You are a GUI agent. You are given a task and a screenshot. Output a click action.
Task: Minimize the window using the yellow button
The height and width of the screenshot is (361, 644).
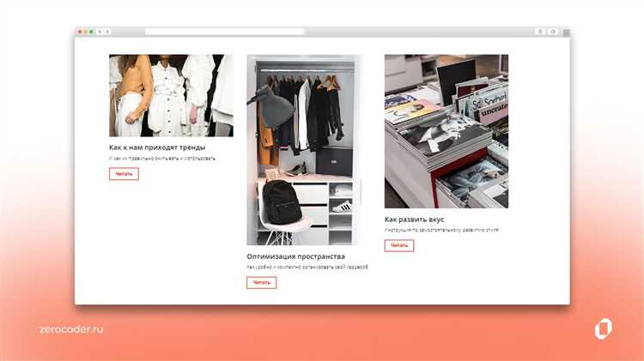86,32
